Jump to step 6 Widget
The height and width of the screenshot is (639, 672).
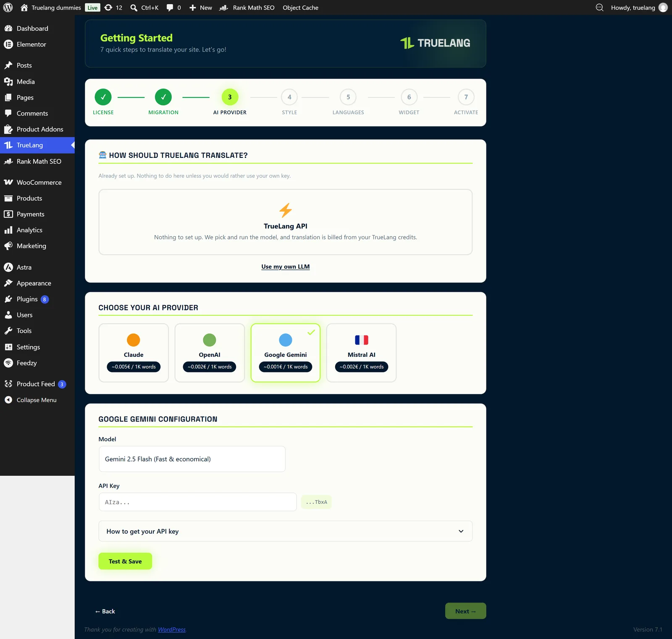click(409, 102)
